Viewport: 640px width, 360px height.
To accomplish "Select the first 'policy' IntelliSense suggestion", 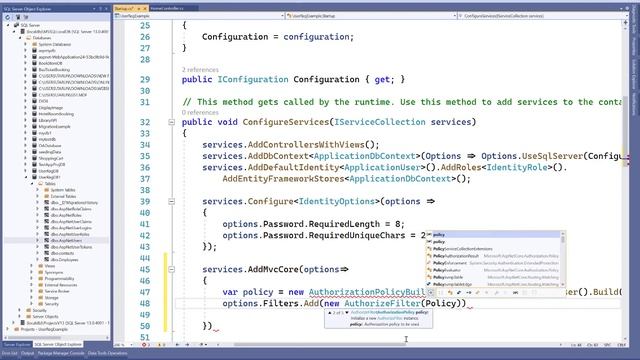I will pos(493,235).
